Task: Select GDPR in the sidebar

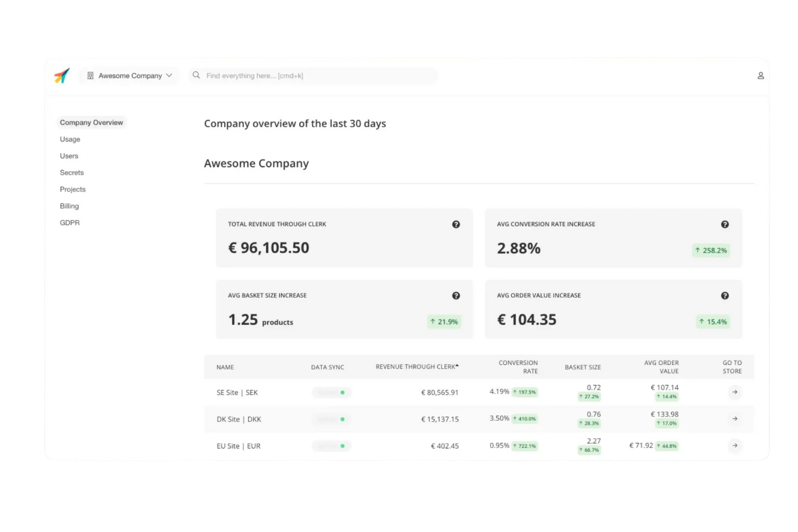Action: point(70,223)
